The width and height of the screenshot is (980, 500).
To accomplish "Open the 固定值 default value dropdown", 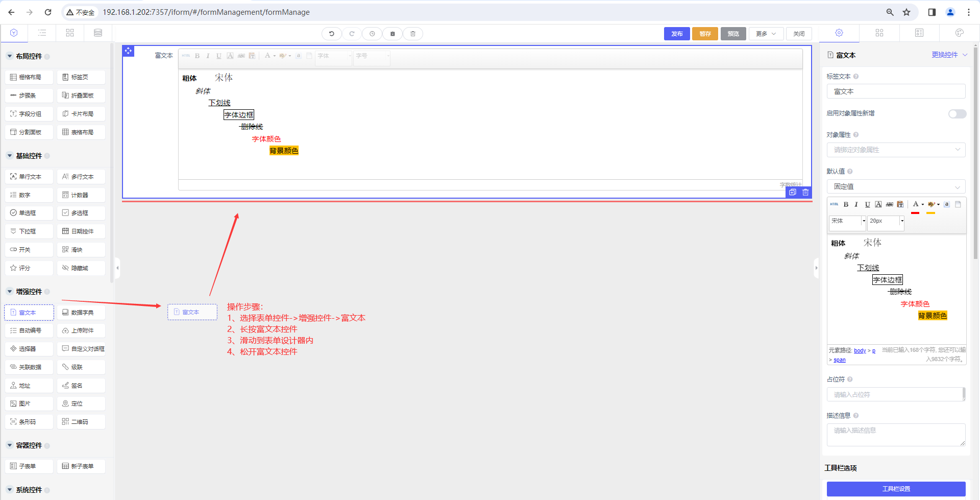I will pos(896,186).
